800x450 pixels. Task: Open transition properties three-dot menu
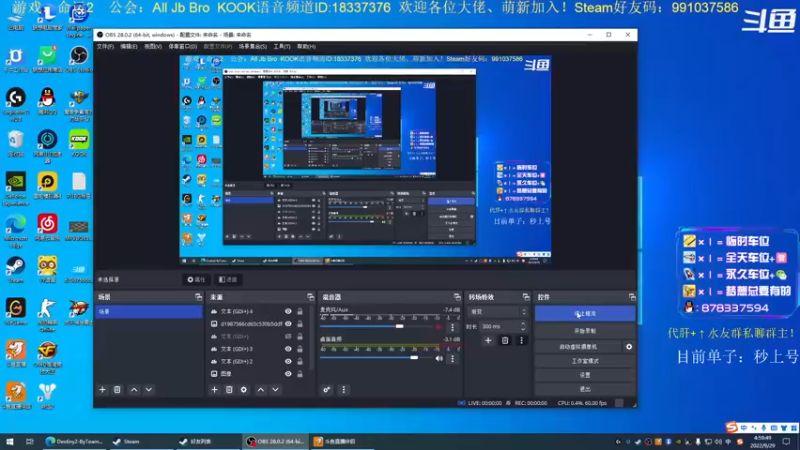[x=521, y=340]
